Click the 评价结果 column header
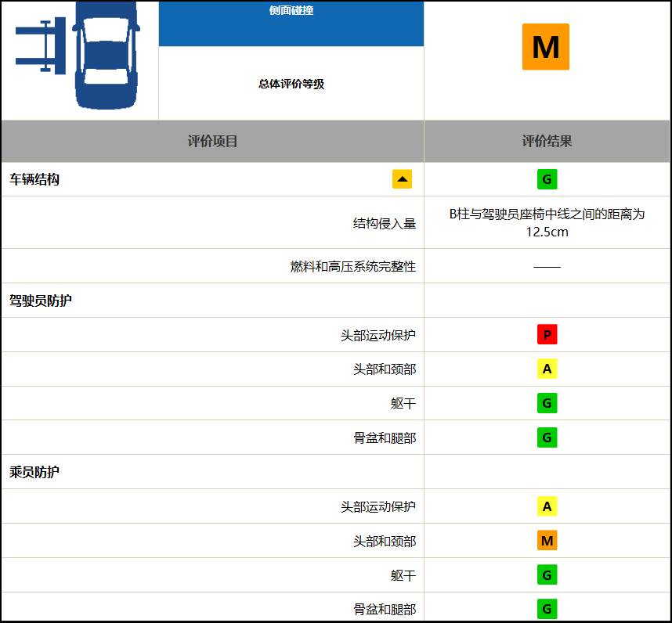 547,142
